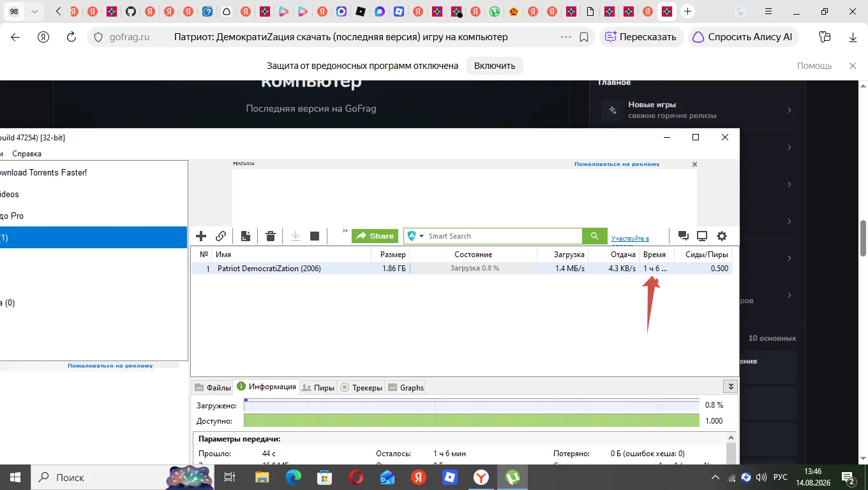Open a new browser tab with the plus
This screenshot has width=868, height=490.
687,11
